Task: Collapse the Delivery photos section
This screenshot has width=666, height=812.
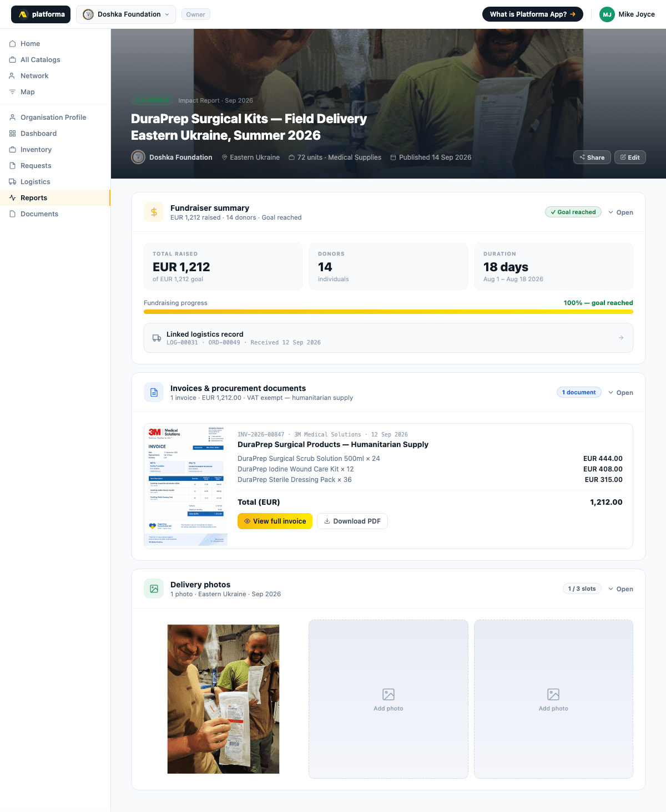Action: [620, 589]
